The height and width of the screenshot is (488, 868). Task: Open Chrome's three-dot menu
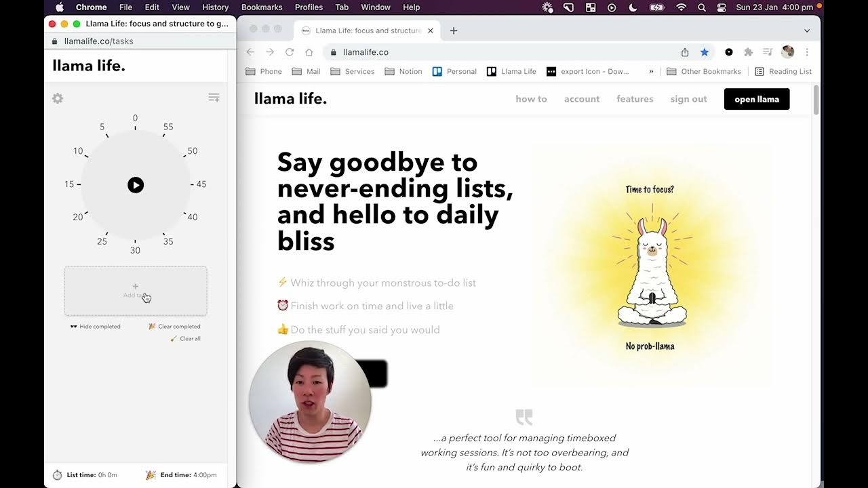point(807,52)
